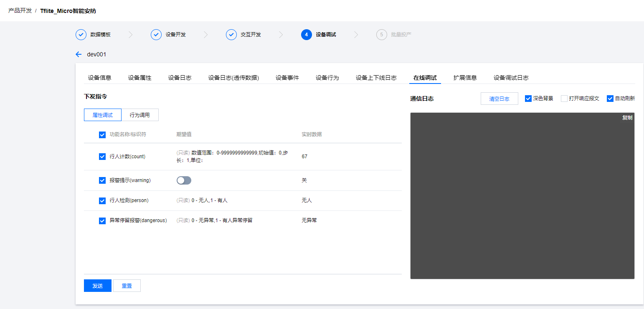Click the real-time value 67
The image size is (644, 309).
[x=304, y=157]
